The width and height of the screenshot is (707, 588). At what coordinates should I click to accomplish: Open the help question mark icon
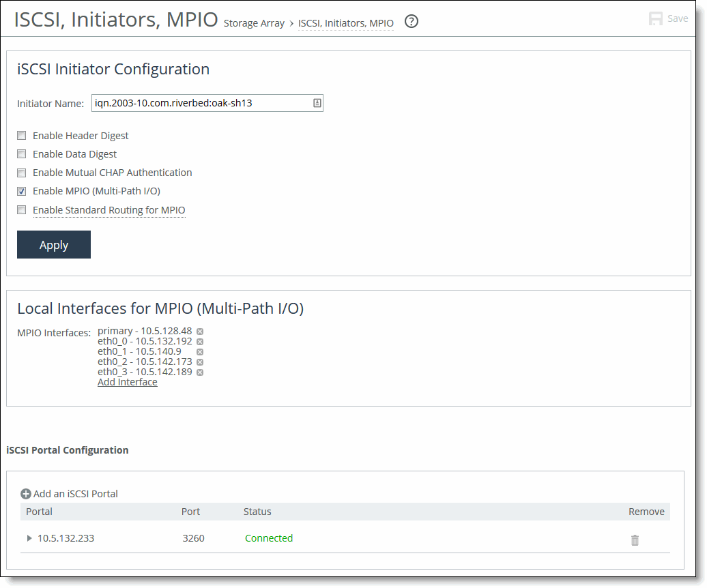pyautogui.click(x=411, y=22)
